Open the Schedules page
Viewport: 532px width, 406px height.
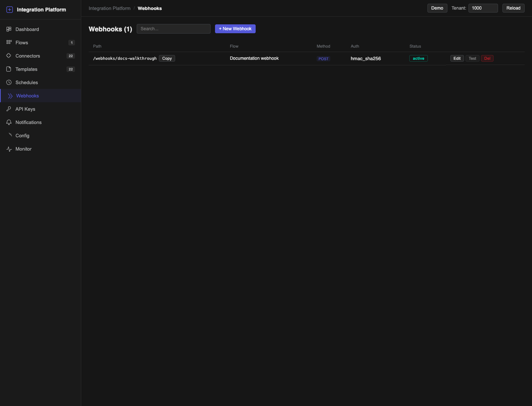(41, 82)
